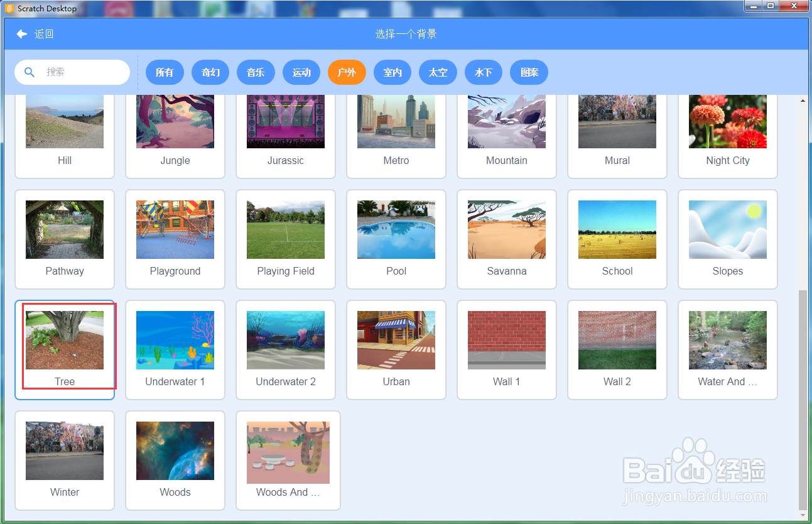This screenshot has height=524, width=812.
Task: Click the Scratch Desktop title bar icon
Action: 9,8
